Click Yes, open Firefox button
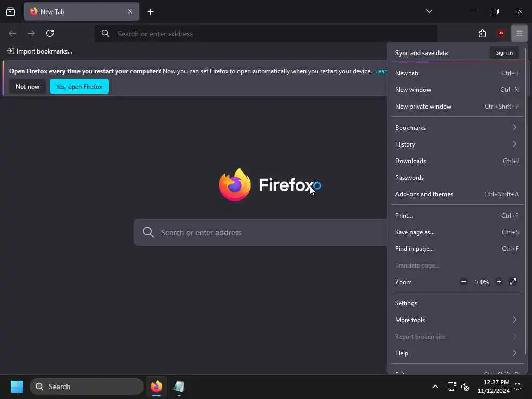The height and width of the screenshot is (399, 532). tap(79, 87)
